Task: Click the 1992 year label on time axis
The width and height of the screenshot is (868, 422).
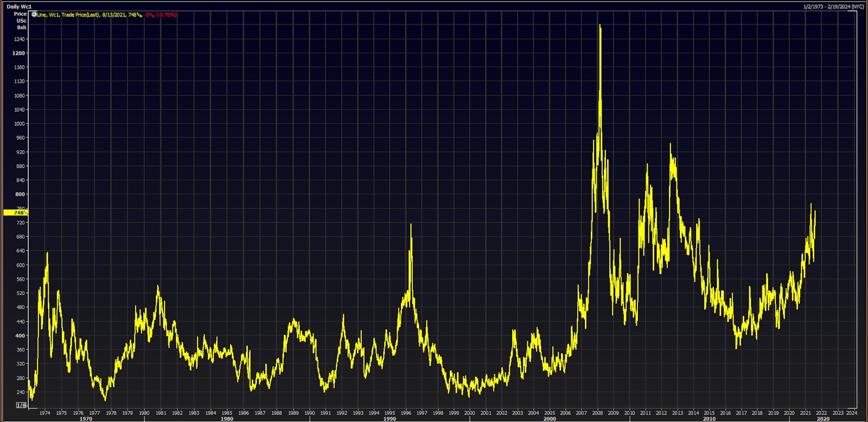Action: 342,413
